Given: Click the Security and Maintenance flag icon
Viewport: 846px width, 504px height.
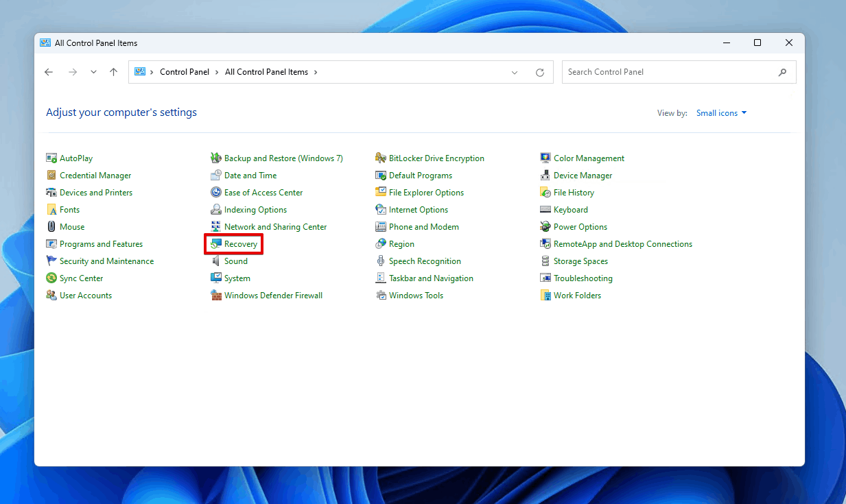Looking at the screenshot, I should (x=51, y=261).
